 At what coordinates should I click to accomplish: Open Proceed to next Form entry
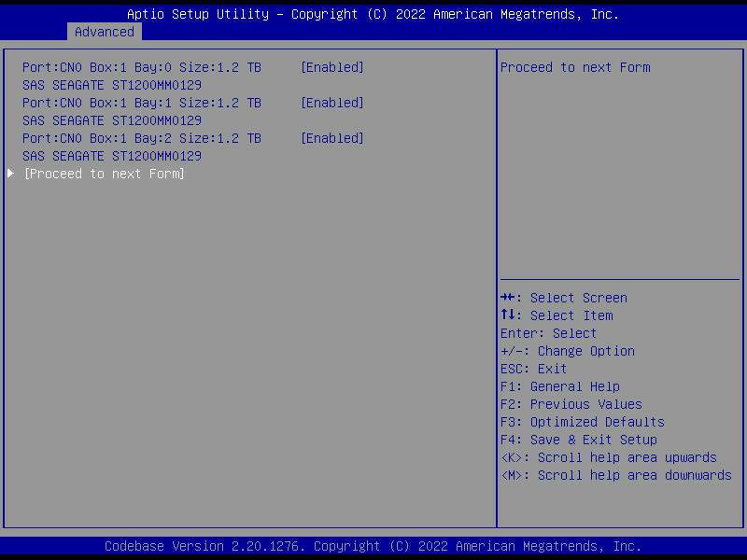(104, 174)
